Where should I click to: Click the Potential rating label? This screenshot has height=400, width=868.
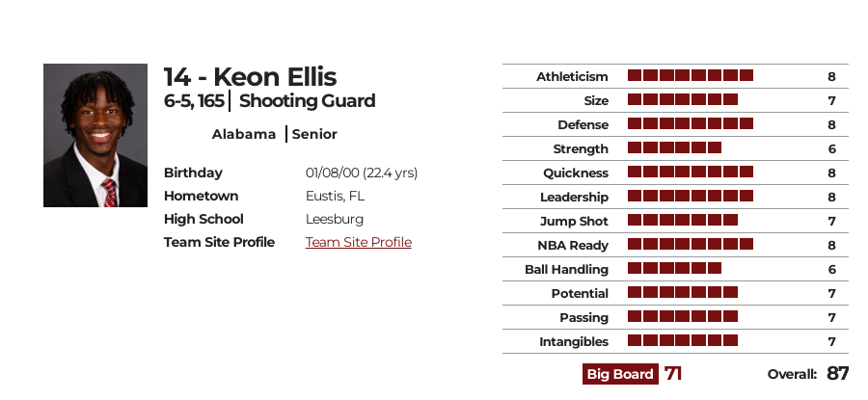(580, 294)
